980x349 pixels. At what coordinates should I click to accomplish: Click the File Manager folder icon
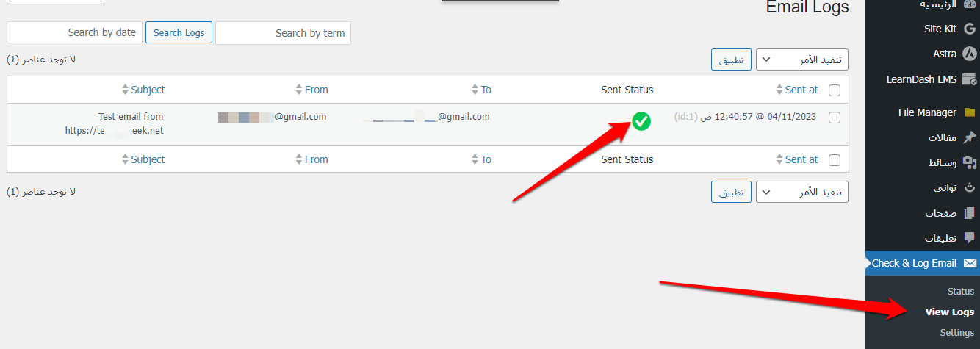pyautogui.click(x=970, y=112)
